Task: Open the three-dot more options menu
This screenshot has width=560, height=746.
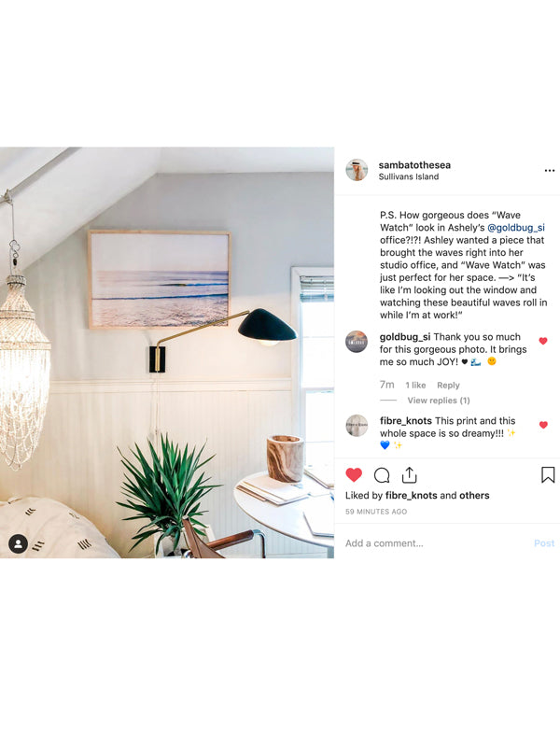Action: pos(550,170)
